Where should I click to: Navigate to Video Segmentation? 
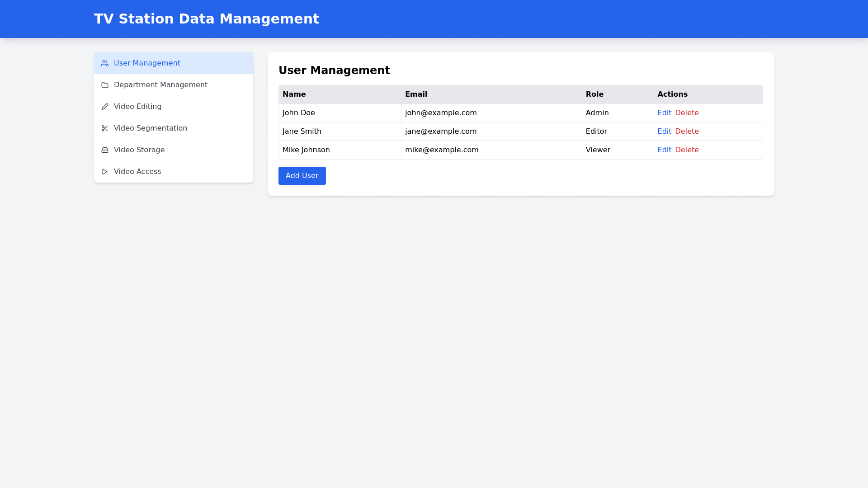150,128
